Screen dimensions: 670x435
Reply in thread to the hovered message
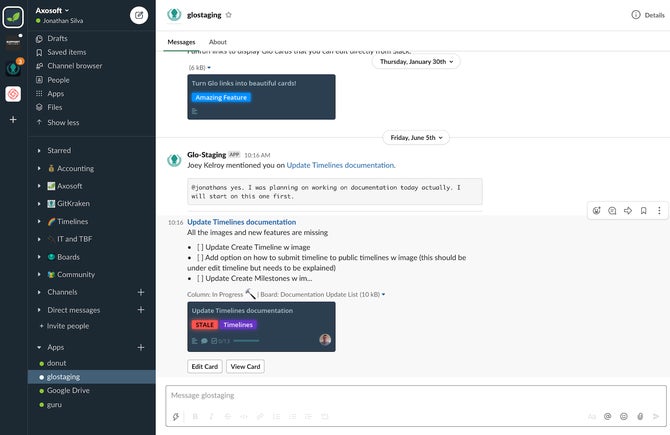coord(612,211)
